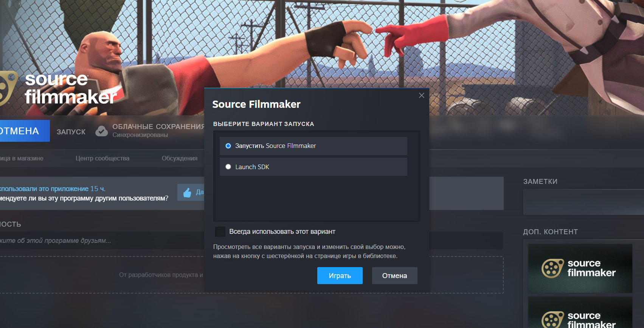Open the store page link
The height and width of the screenshot is (328, 644).
pos(22,159)
